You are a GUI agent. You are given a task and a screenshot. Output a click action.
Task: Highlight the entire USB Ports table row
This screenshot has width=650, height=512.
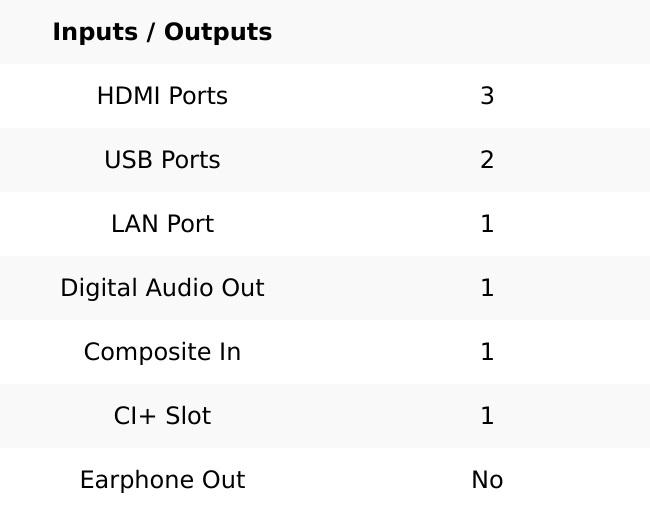click(x=325, y=160)
